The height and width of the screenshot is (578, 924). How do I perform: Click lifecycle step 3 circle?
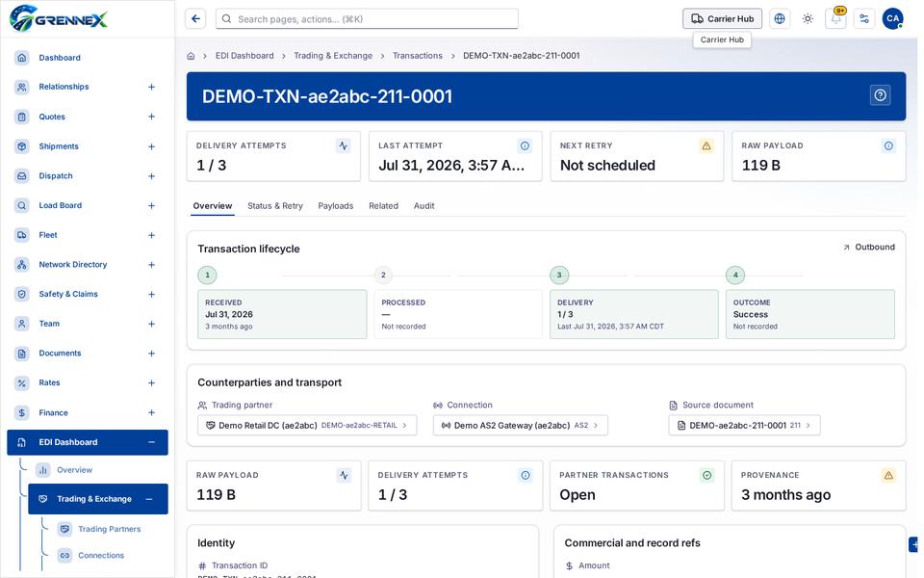pyautogui.click(x=559, y=275)
